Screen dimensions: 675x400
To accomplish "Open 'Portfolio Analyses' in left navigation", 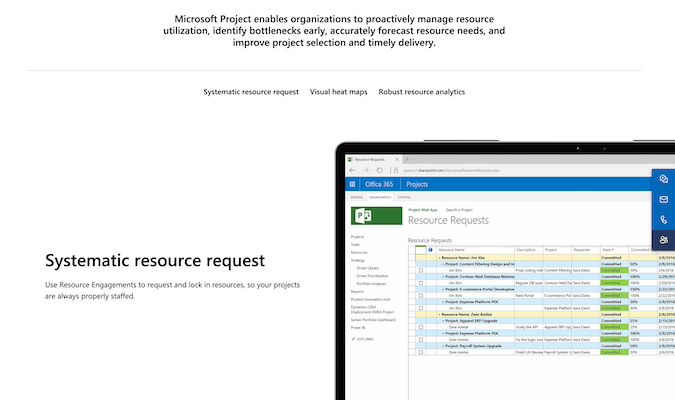I will 371,284.
